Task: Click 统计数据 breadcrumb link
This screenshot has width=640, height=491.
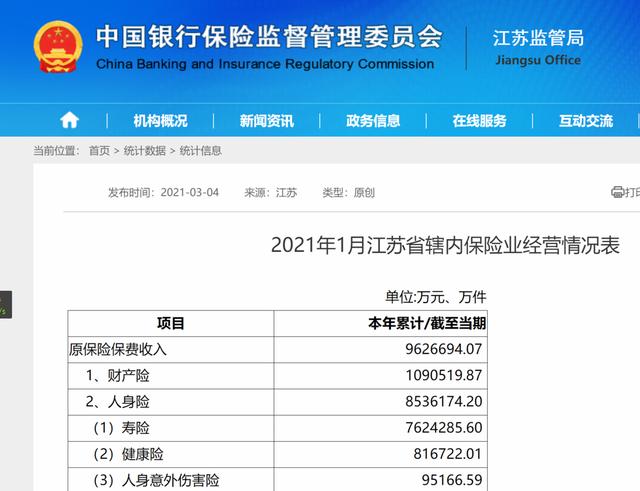Action: [144, 151]
